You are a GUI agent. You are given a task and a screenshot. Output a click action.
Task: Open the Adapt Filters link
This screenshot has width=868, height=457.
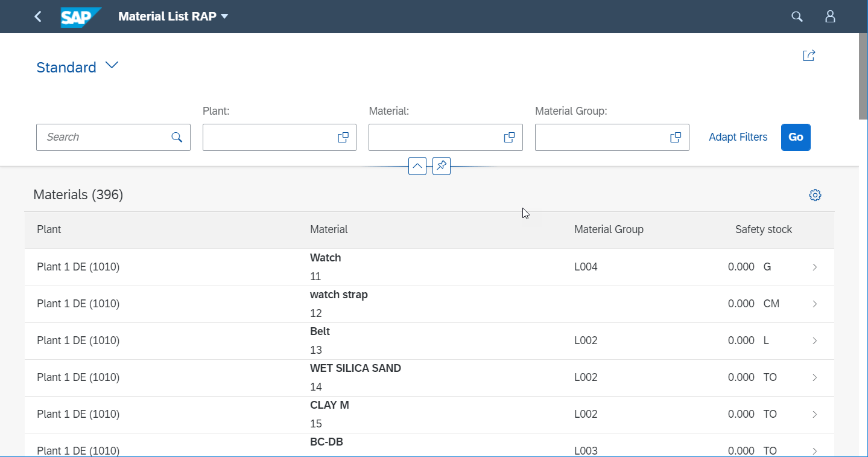[738, 137]
